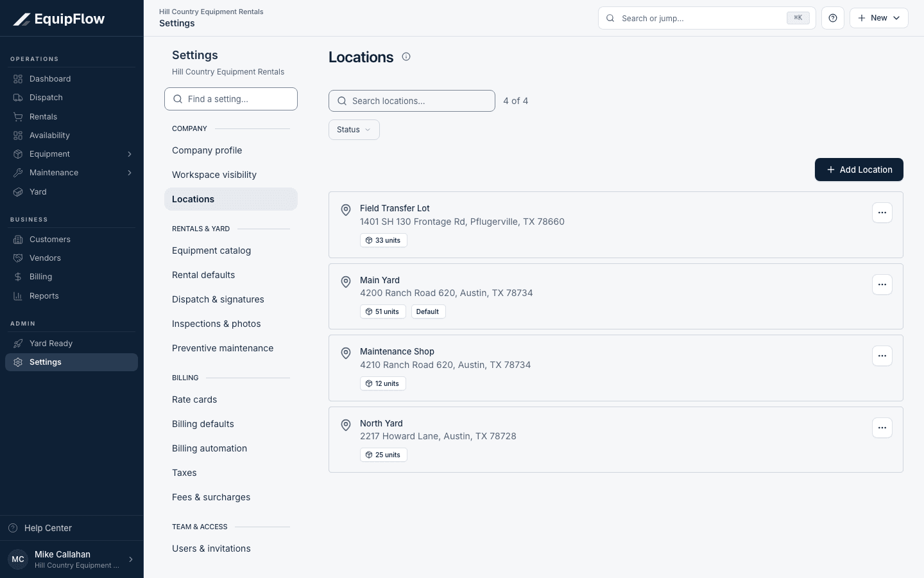Click the map pin icon for Field Transfer Lot
This screenshot has width=924, height=578.
pos(346,210)
